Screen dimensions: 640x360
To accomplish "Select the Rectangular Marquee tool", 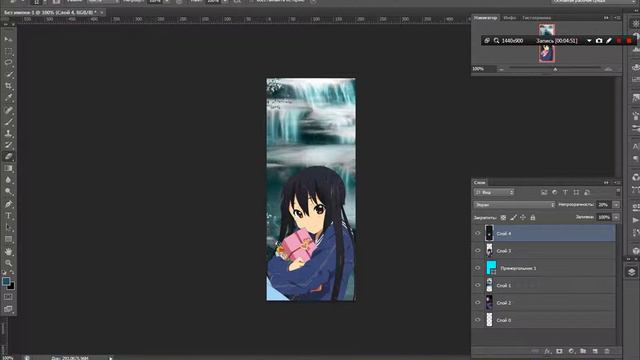I will pos(8,51).
